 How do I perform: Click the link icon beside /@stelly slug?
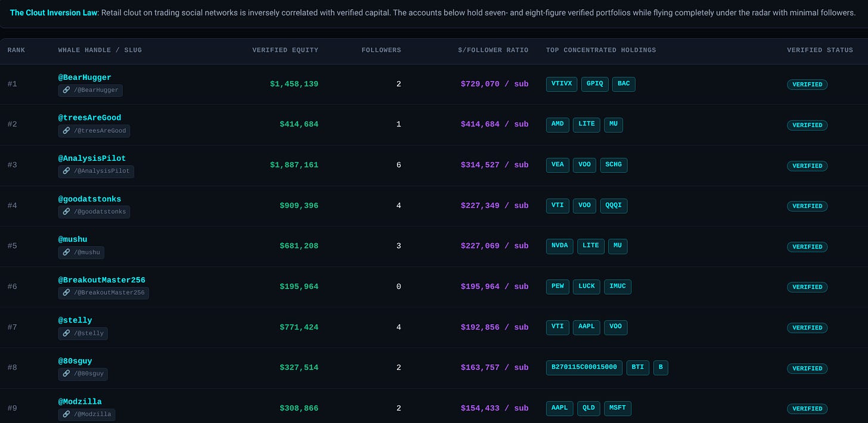pos(67,334)
